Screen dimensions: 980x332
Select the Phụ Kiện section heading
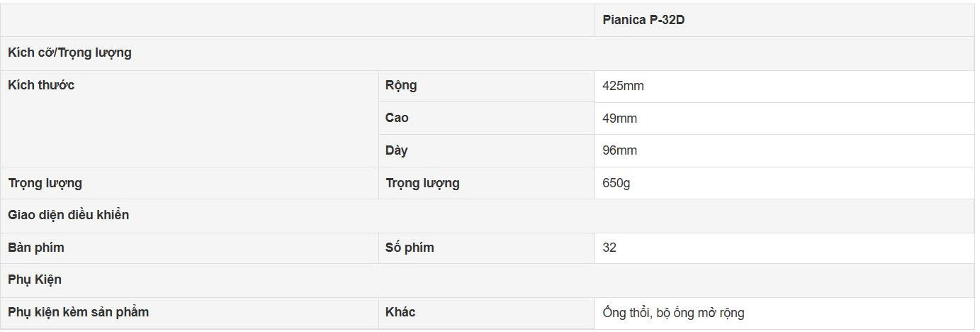(x=35, y=280)
